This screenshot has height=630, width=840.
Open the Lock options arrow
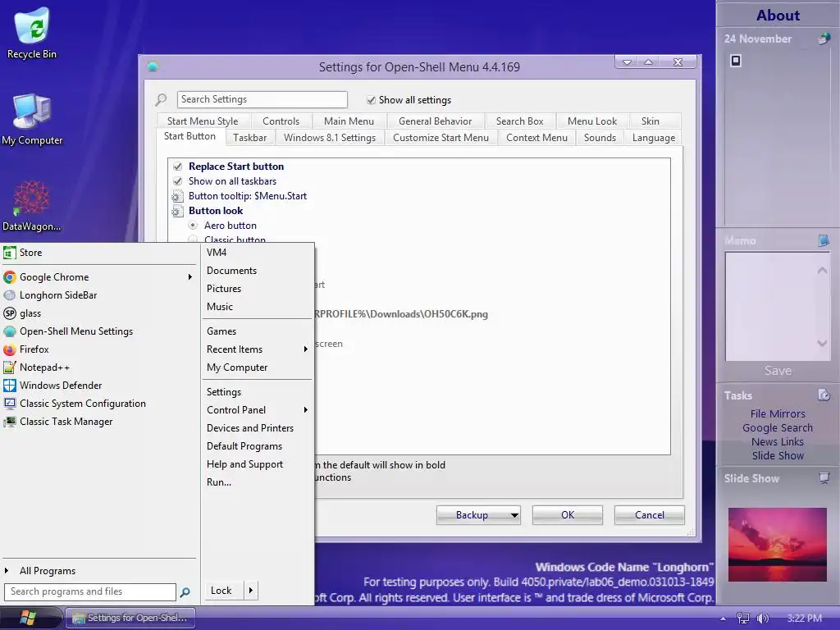point(251,591)
